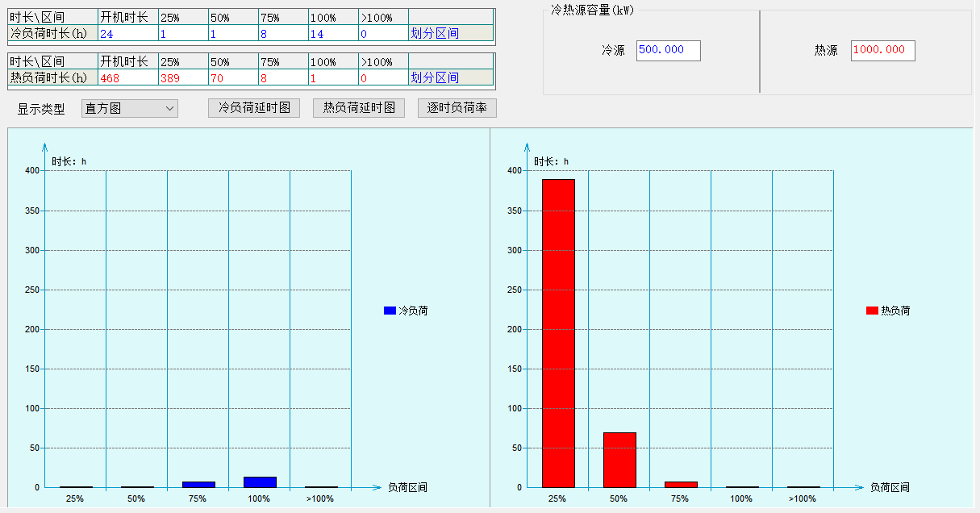980x513 pixels.
Task: Click the blue 冷负荷 legend swatch
Action: point(390,311)
